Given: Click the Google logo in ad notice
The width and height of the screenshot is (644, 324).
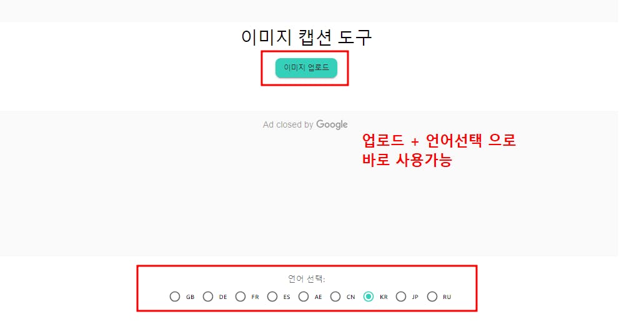Looking at the screenshot, I should pos(332,124).
